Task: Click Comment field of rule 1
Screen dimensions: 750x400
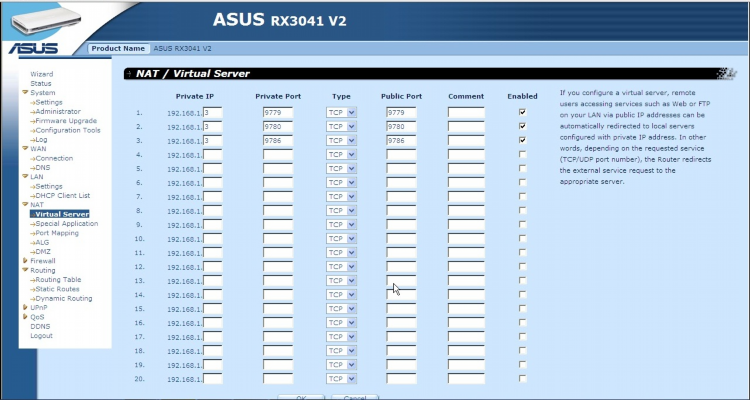Action: 466,113
